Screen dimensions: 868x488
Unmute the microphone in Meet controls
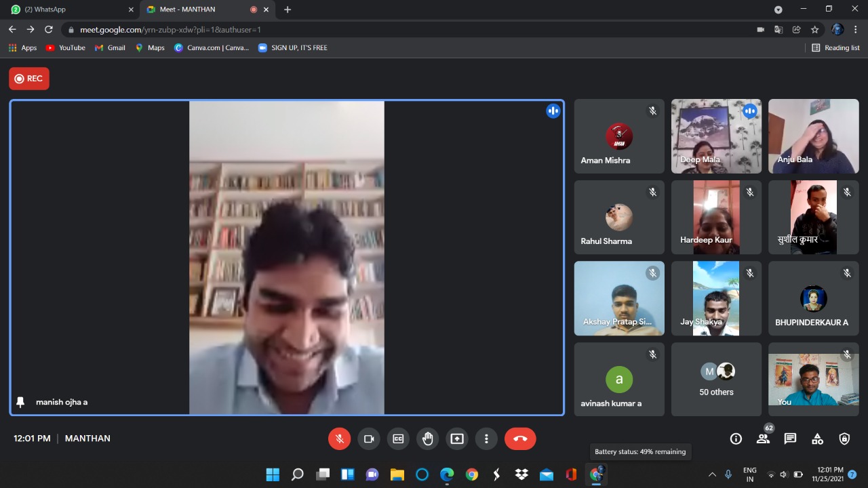pyautogui.click(x=340, y=439)
